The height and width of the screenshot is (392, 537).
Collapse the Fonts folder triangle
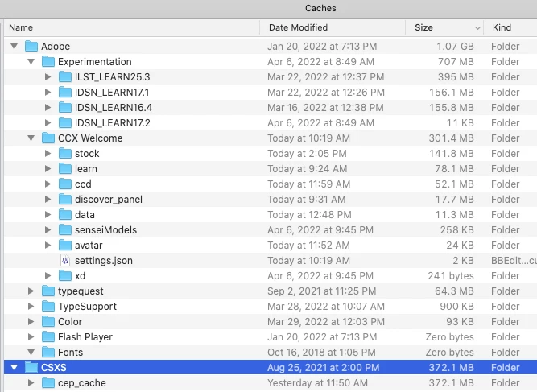(31, 353)
